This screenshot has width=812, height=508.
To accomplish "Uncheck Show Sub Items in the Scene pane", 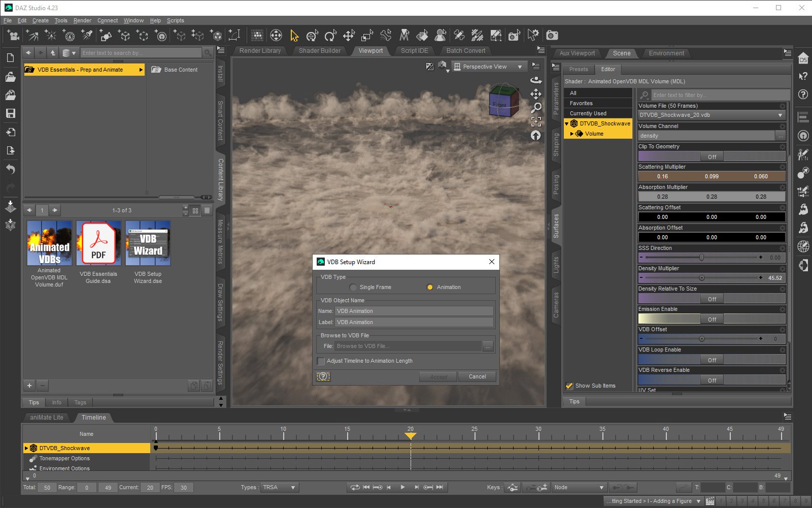I will [569, 386].
